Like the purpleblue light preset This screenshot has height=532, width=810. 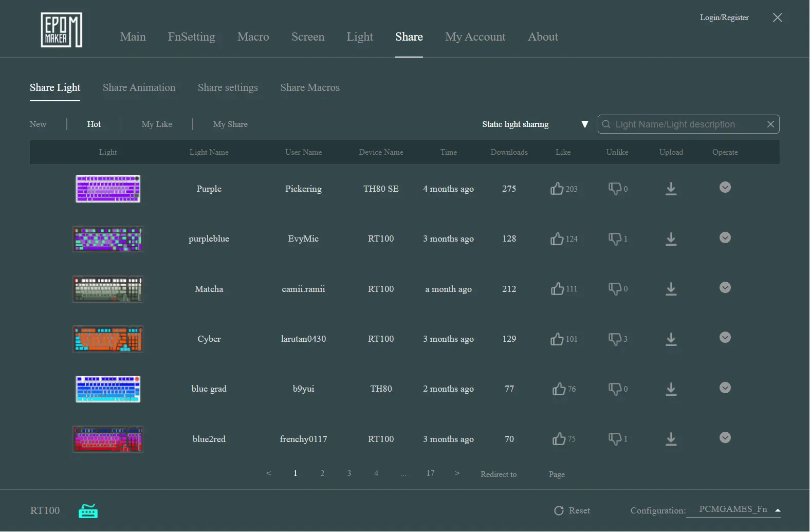[x=557, y=239]
